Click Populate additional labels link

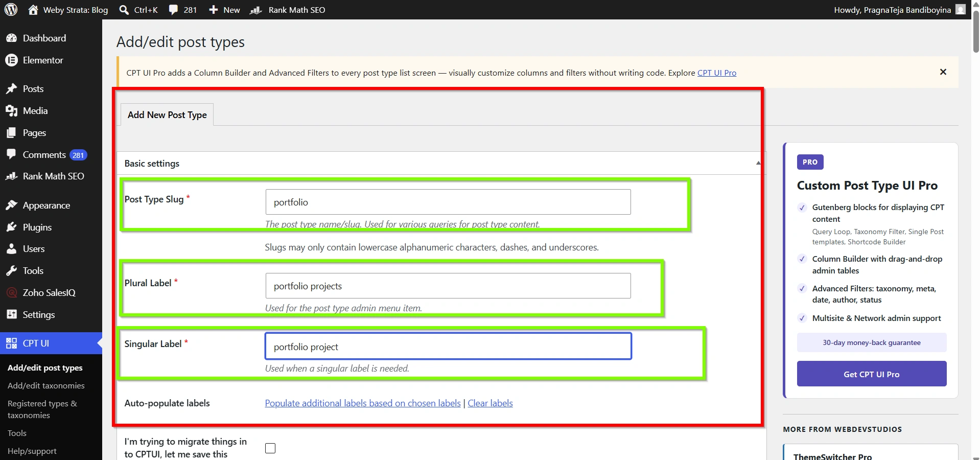coord(363,403)
